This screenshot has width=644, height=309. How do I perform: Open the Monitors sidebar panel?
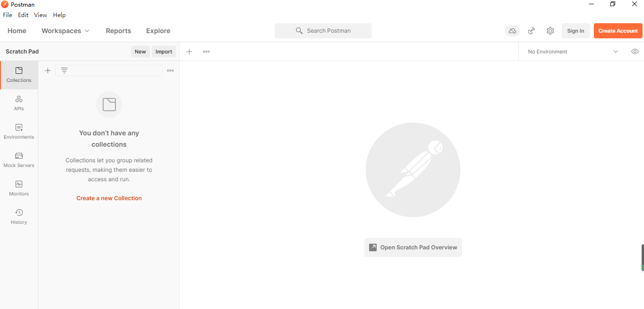[19, 189]
